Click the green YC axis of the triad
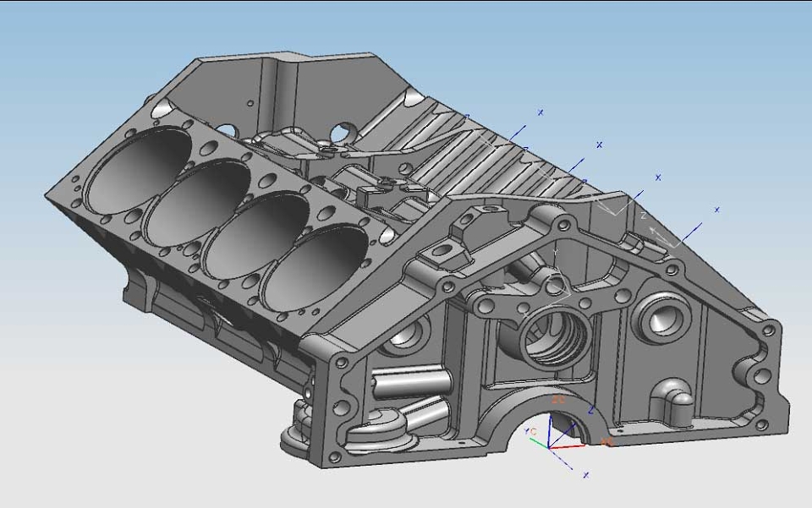812x508 pixels. pyautogui.click(x=540, y=441)
